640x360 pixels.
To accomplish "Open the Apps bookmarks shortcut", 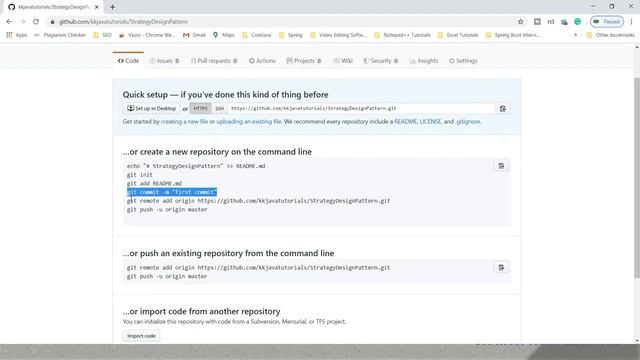I will (17, 35).
